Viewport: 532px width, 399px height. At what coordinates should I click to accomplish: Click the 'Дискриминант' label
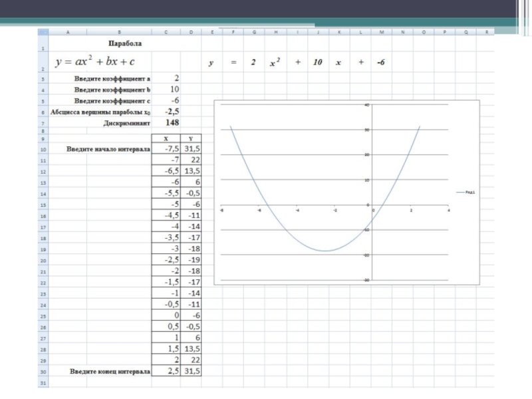(126, 124)
